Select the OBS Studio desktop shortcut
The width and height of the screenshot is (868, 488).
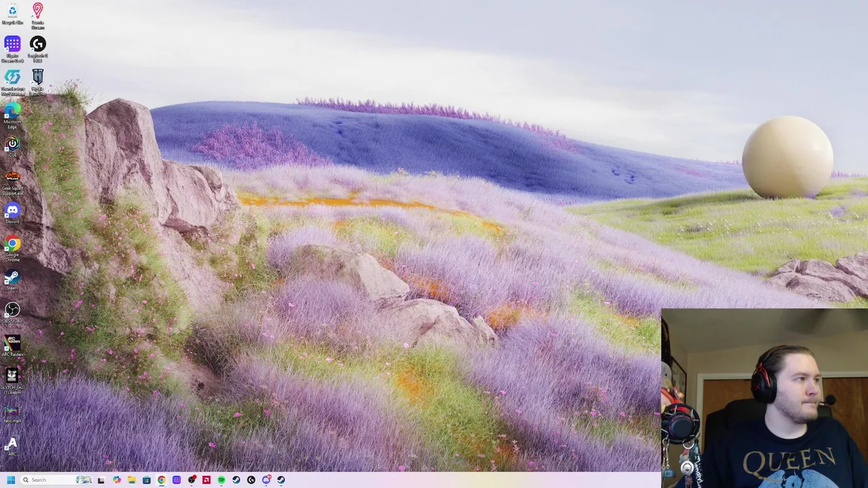(x=12, y=313)
